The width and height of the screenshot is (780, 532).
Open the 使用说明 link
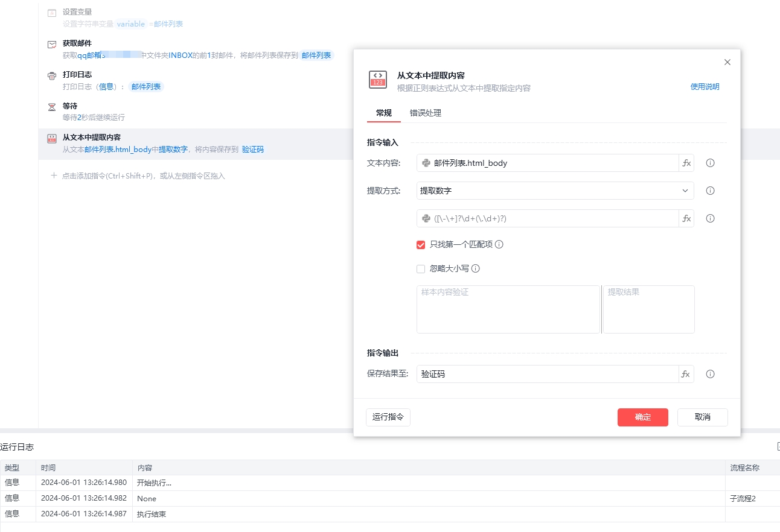coord(705,86)
